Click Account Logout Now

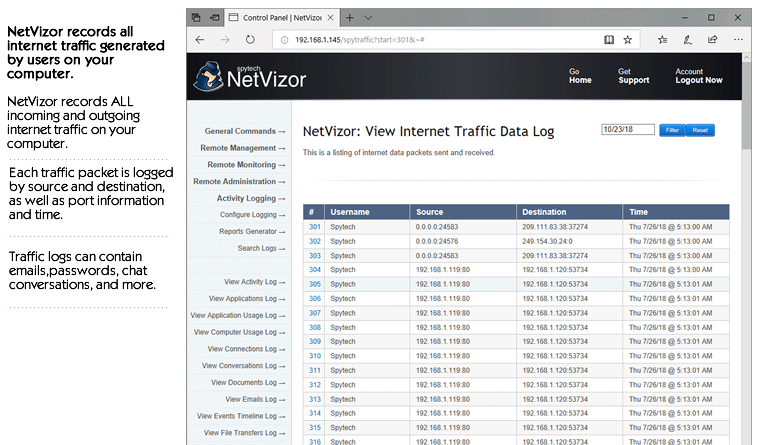(x=698, y=76)
